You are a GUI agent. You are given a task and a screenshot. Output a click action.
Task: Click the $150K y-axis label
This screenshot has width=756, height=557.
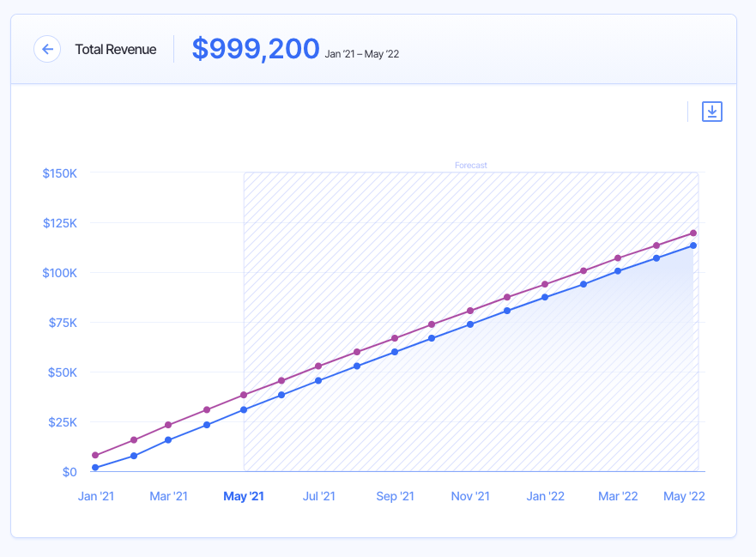60,173
